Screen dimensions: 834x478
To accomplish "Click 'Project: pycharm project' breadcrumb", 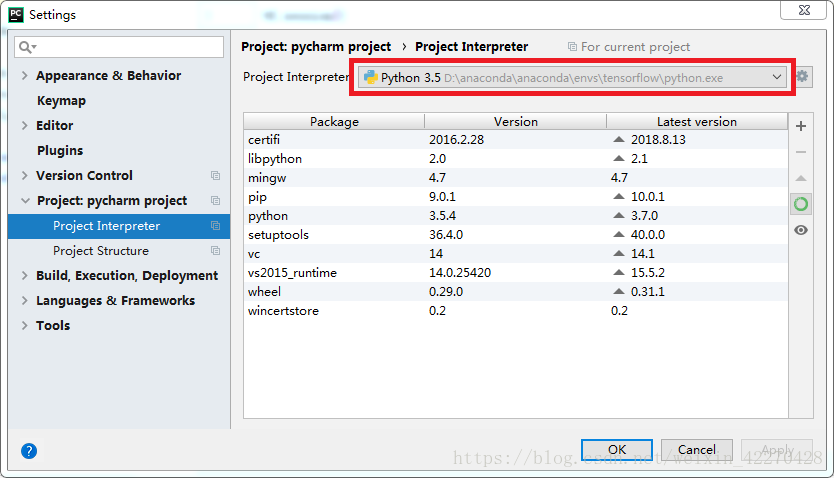I will [x=316, y=47].
